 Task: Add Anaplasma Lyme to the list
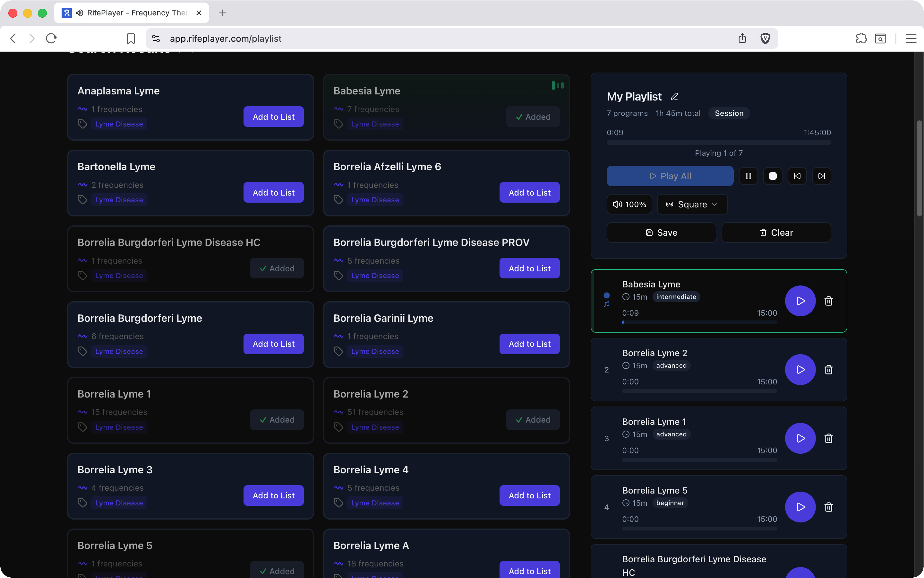(273, 117)
